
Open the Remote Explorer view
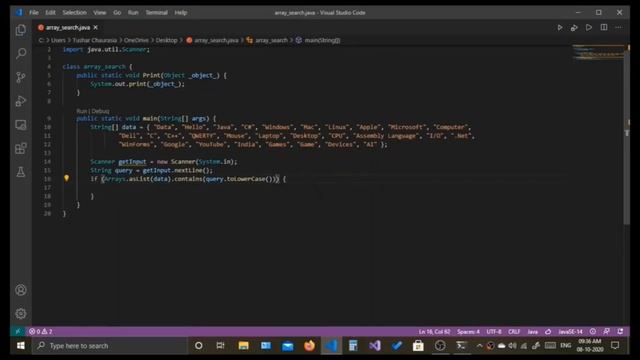pos(21,124)
